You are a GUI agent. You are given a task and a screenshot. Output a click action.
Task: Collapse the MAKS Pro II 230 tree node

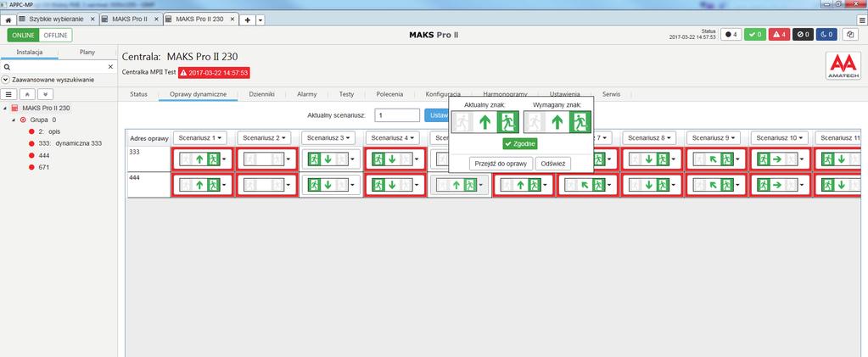click(x=5, y=108)
